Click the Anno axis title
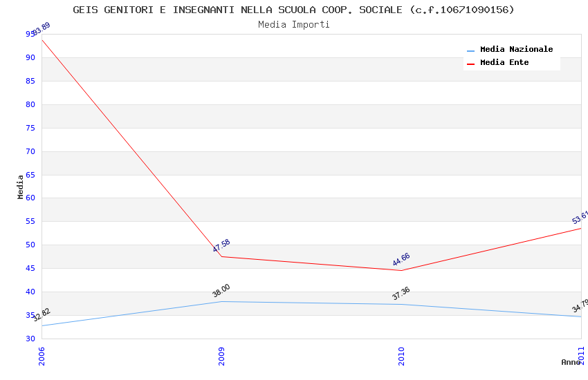 571,362
